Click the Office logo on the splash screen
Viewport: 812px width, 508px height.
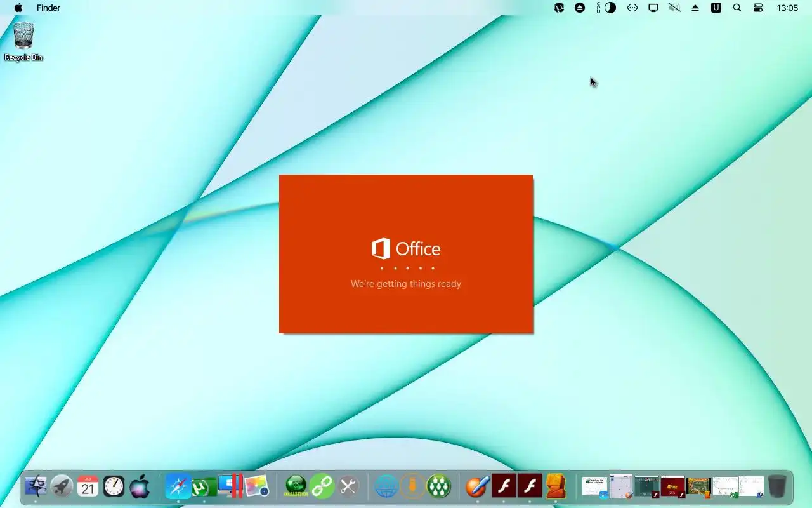406,248
